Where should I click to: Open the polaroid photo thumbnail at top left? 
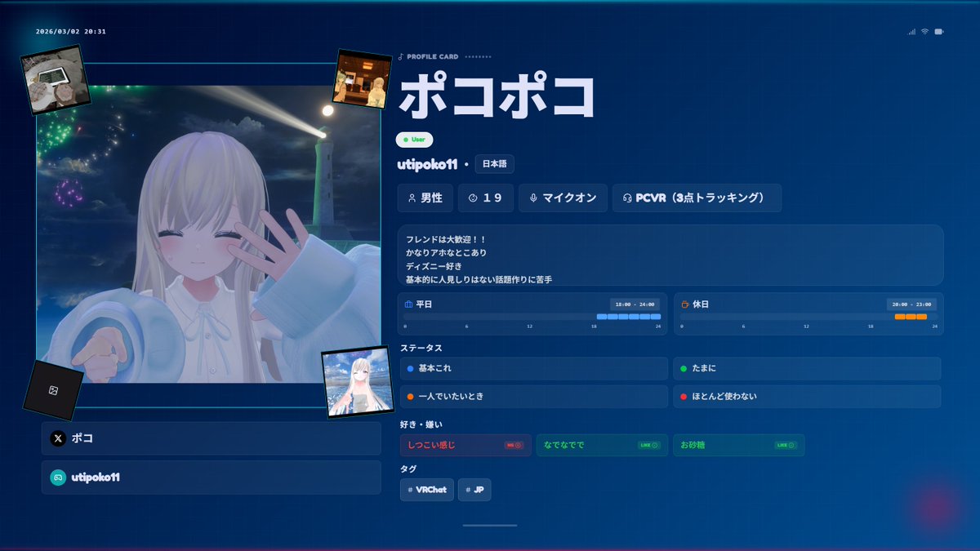54,78
